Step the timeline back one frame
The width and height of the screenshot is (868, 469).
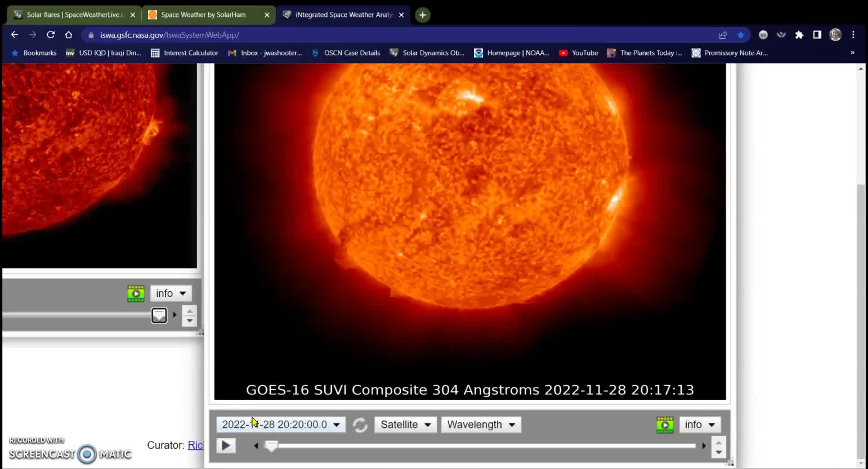[x=256, y=446]
